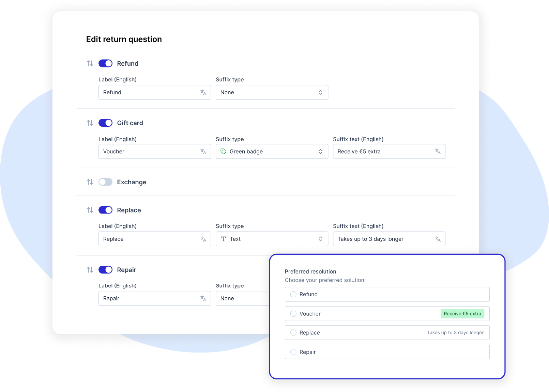Click the T text icon in Text dropdown
Screen dimensions: 549x392
point(224,239)
